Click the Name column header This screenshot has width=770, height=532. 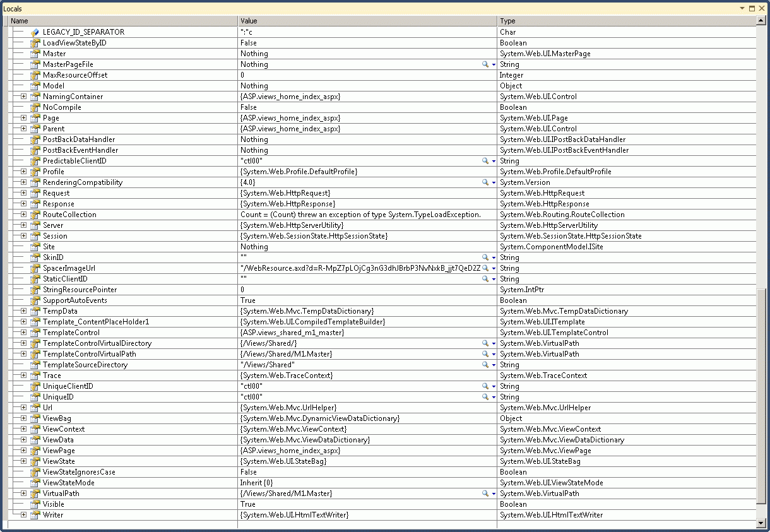click(x=123, y=21)
